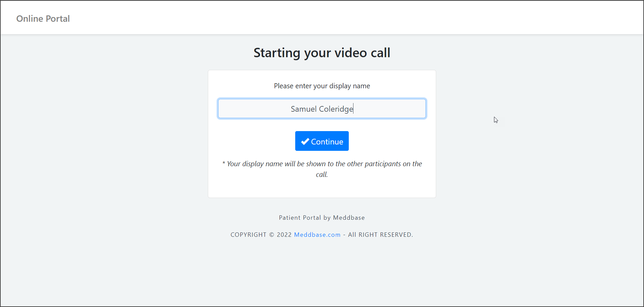Screen dimensions: 644x307
Task: Click the word "call." ending the notice
Action: pos(322,175)
